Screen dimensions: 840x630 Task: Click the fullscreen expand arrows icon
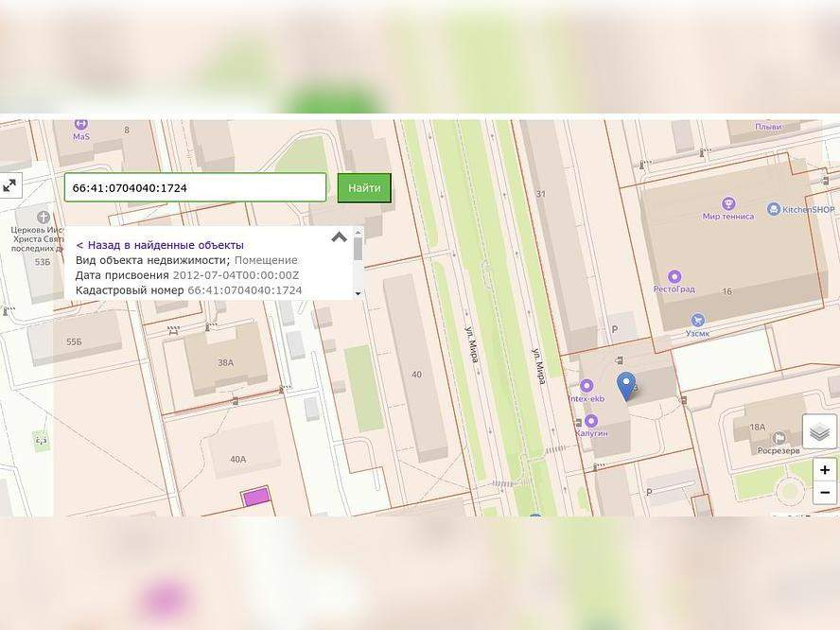point(9,186)
